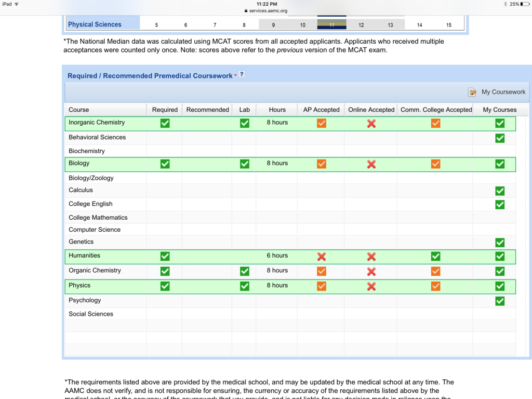Viewport: 532px width, 399px height.
Task: Click red X for Humanities AP Accepted
Action: 322,256
